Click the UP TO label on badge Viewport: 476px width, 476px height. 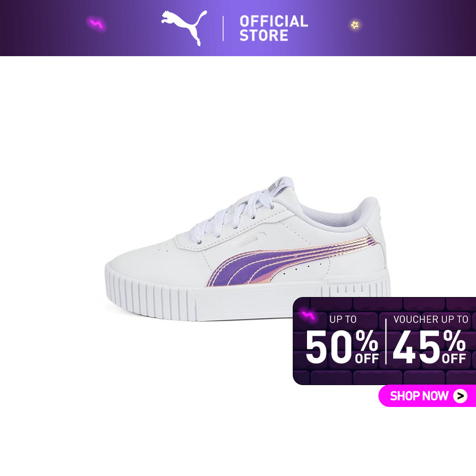(343, 319)
